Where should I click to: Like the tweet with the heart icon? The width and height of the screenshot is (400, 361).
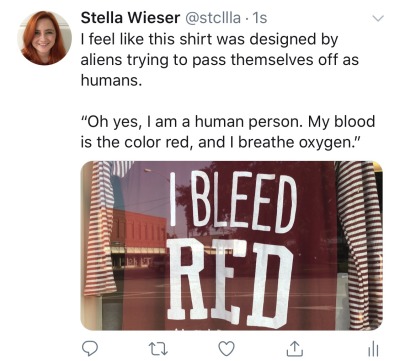[227, 349]
